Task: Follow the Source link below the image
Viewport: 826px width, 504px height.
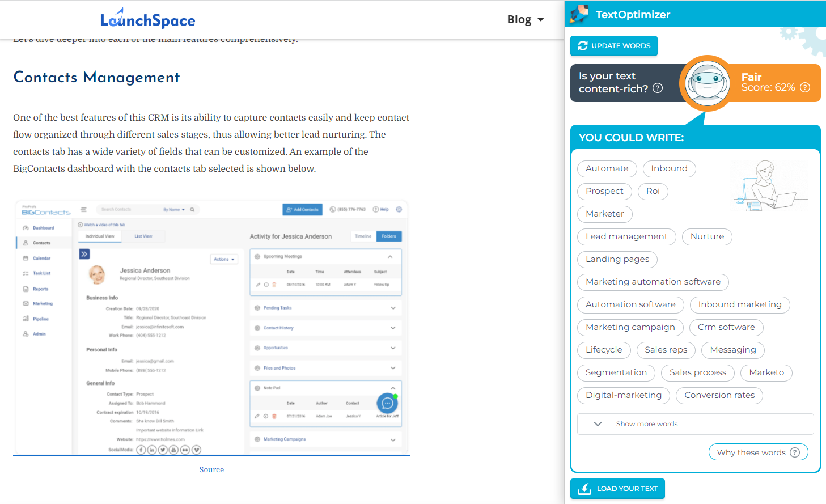Action: tap(211, 470)
